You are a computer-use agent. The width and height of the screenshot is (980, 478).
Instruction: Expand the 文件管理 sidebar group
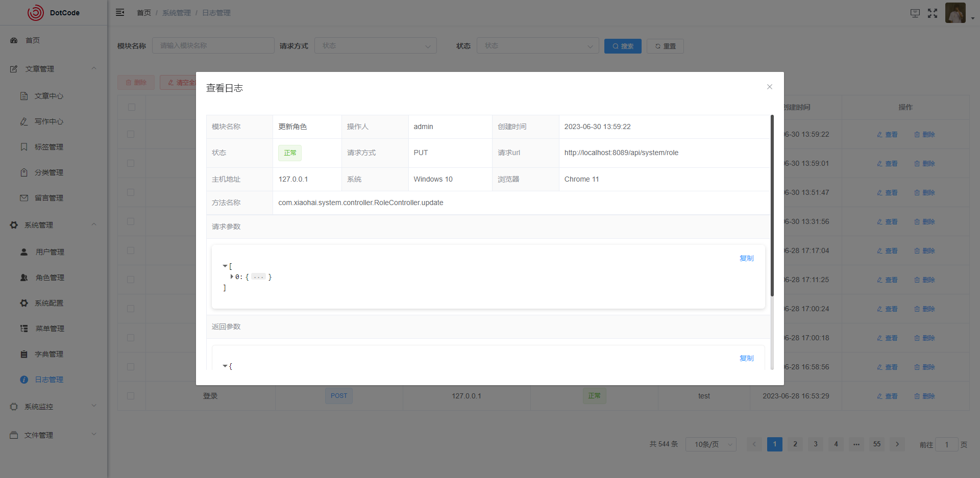[x=54, y=435]
